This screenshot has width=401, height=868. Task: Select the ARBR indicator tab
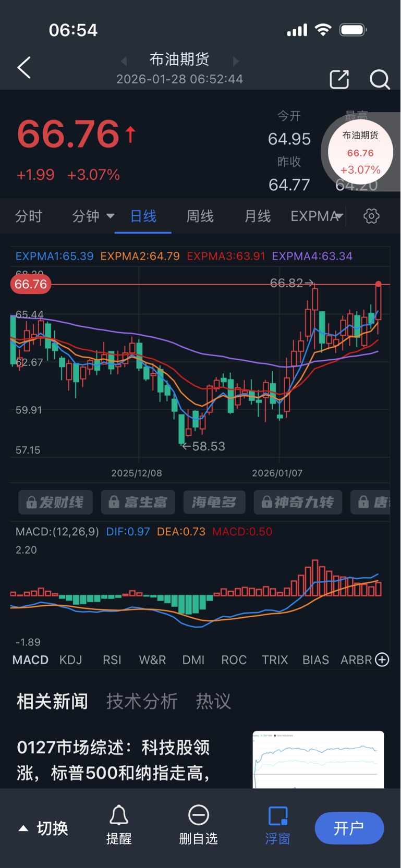tap(356, 659)
